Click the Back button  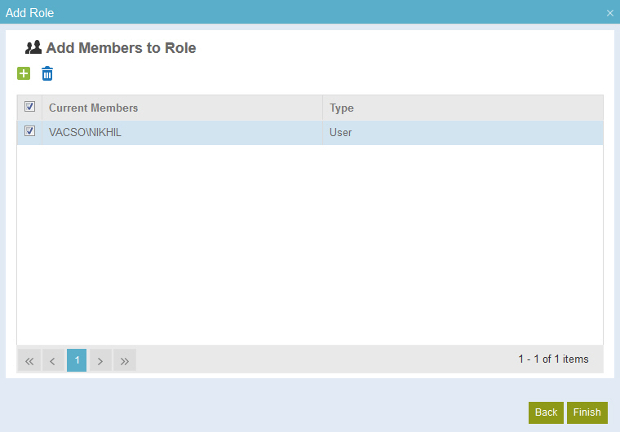click(x=546, y=413)
